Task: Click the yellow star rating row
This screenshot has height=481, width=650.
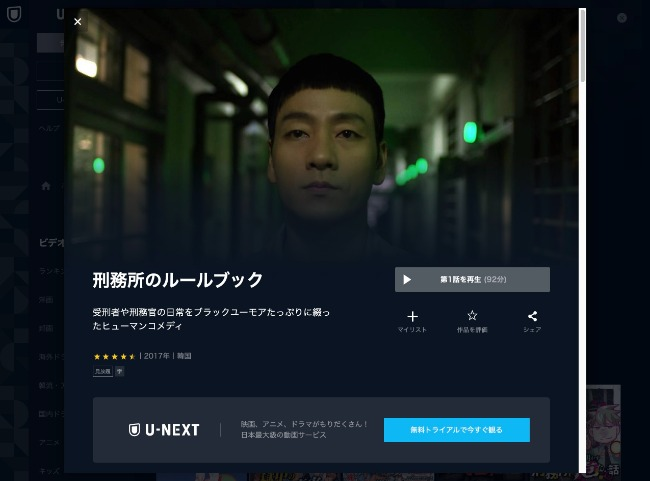Action: pyautogui.click(x=114, y=356)
